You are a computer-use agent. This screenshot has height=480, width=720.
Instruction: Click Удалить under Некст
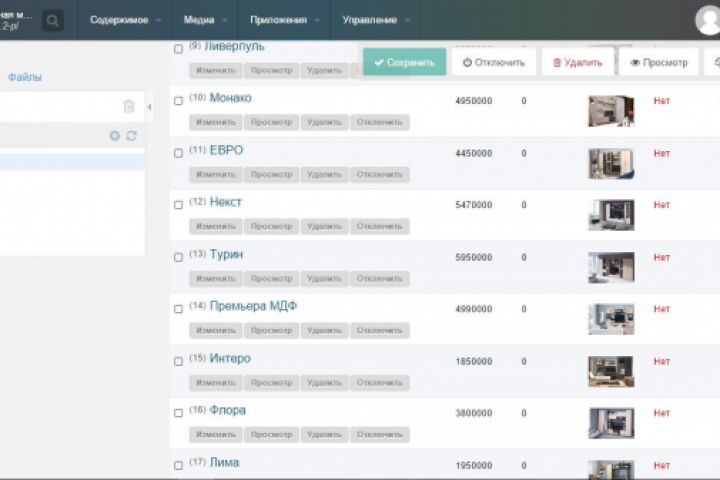pyautogui.click(x=324, y=226)
